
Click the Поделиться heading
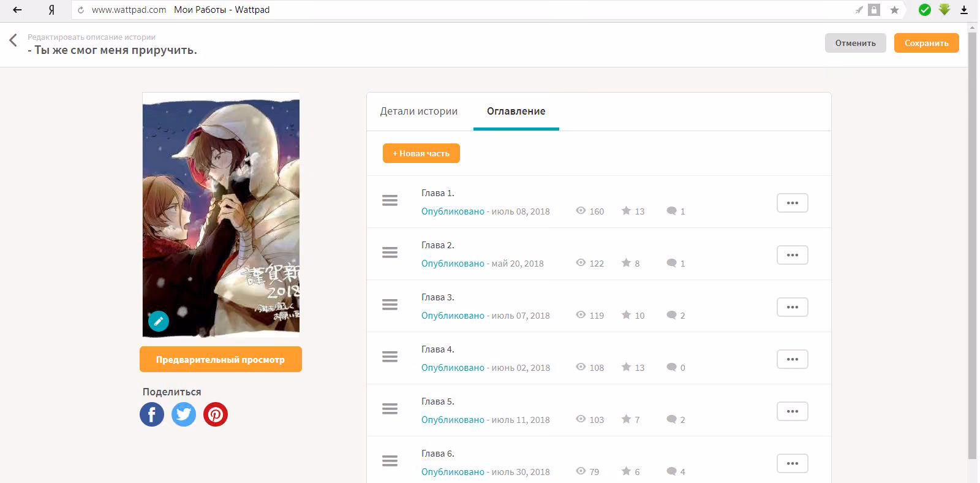(171, 392)
